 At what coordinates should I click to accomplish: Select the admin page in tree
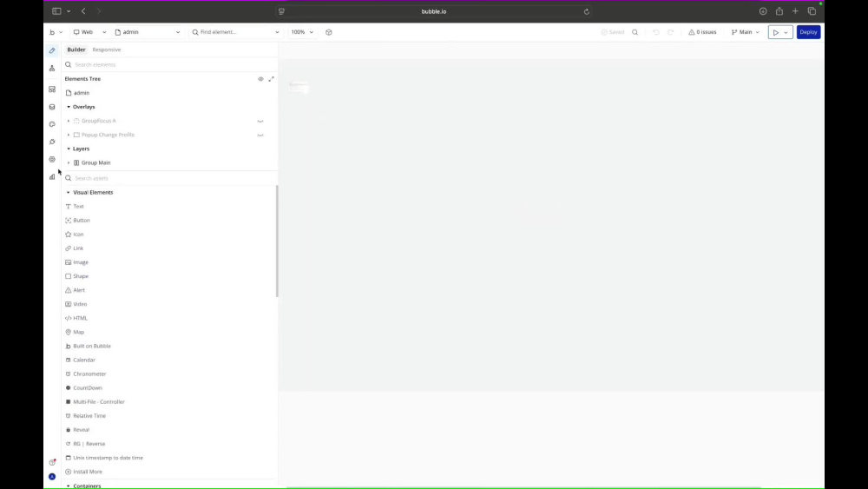(x=82, y=93)
